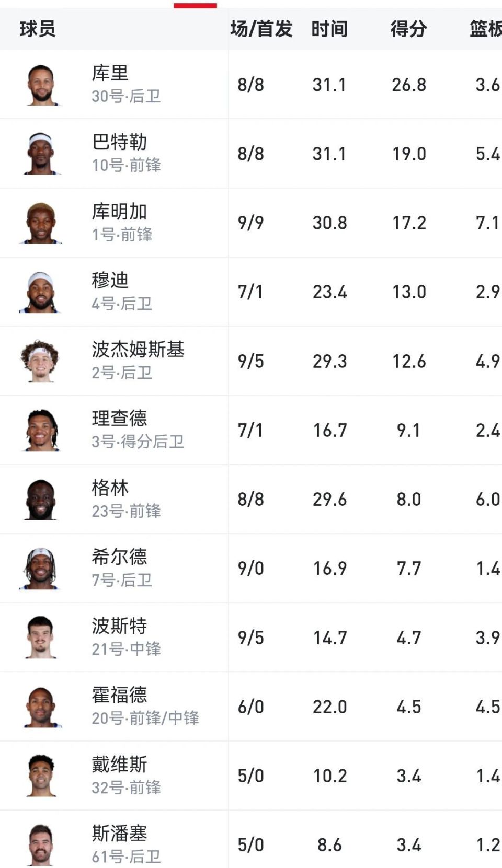Tap Kuminga's (库明加) headshot photo
Viewport: 502px width, 868px height.
click(41, 223)
